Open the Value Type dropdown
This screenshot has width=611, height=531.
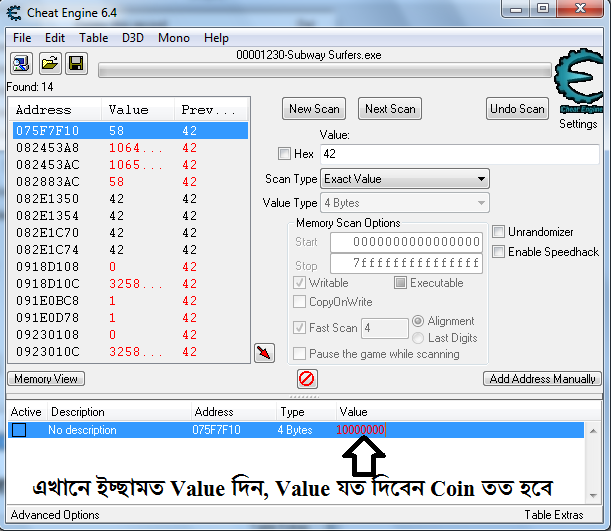(405, 203)
